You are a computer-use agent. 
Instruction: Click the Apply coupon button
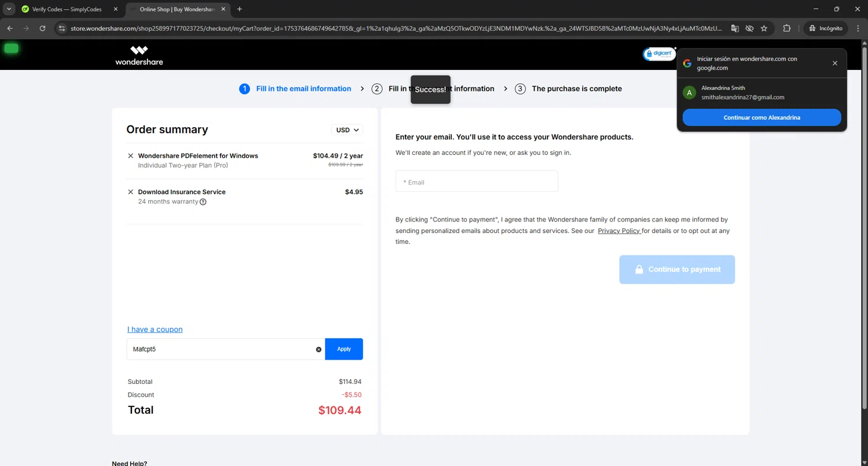coord(344,349)
